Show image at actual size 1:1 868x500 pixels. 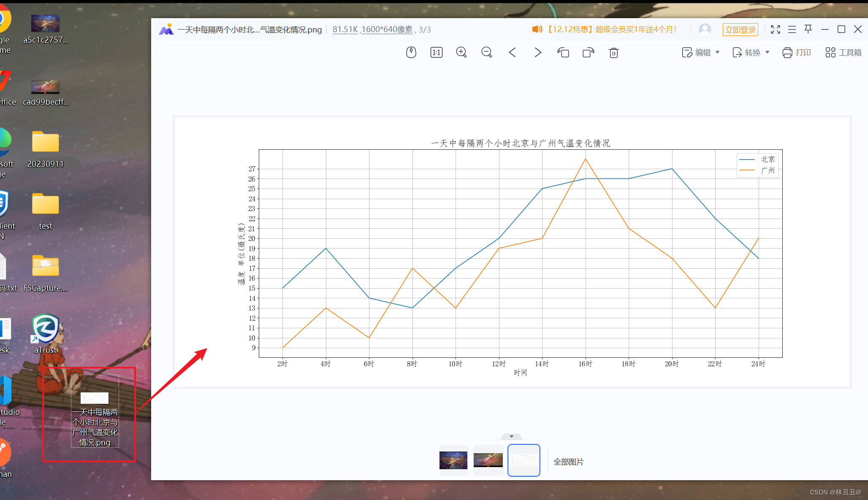436,52
